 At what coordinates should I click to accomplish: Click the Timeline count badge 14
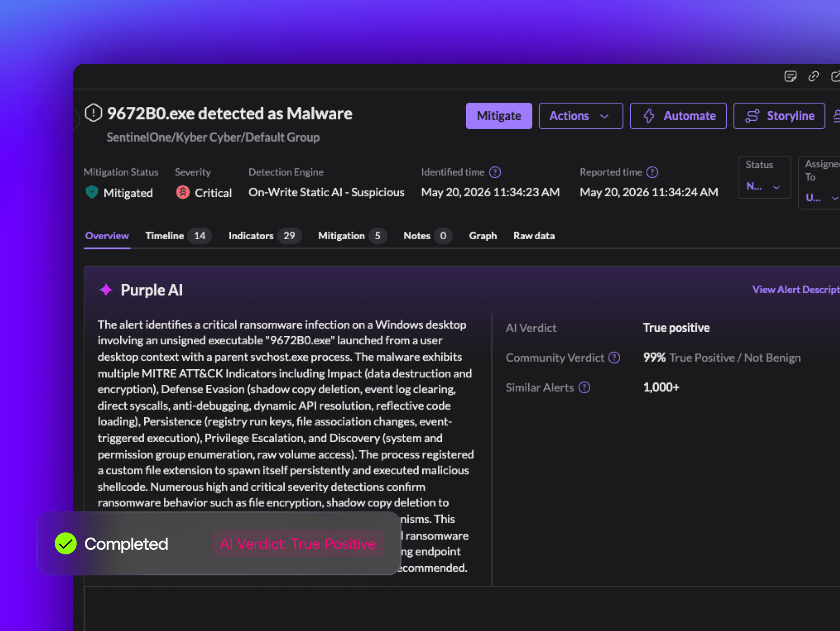tap(200, 236)
